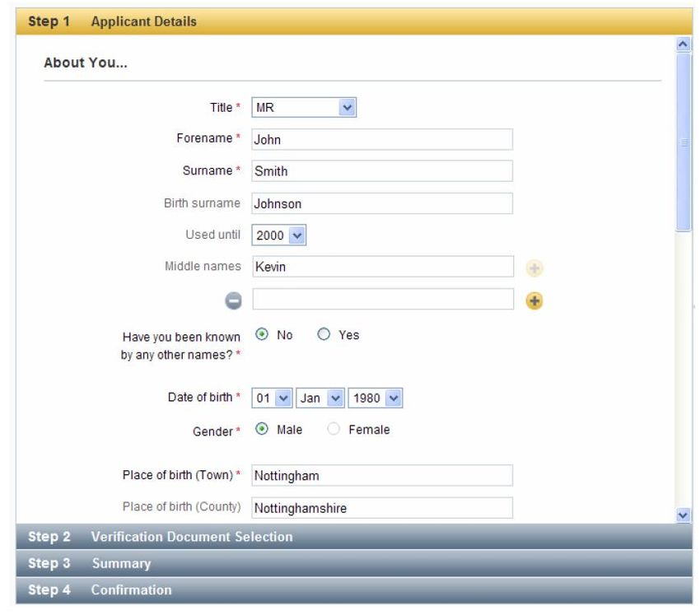
Task: Remove the extra middle name row
Action: [x=233, y=301]
